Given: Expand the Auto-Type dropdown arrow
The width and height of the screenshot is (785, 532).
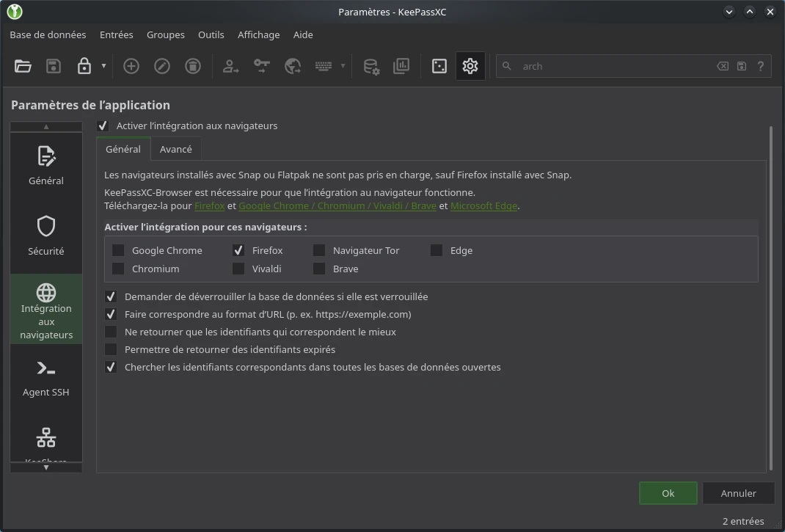Looking at the screenshot, I should (x=343, y=65).
